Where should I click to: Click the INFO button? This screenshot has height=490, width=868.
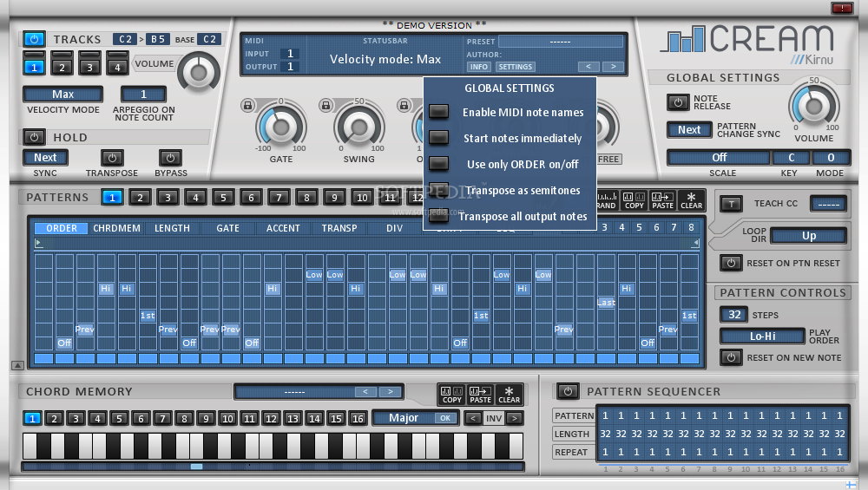pos(479,67)
